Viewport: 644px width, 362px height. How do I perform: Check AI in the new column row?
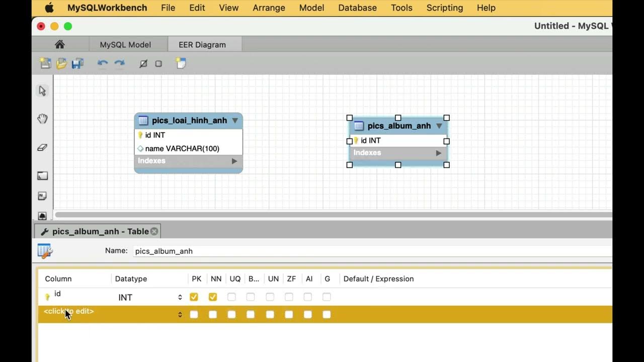[308, 315]
